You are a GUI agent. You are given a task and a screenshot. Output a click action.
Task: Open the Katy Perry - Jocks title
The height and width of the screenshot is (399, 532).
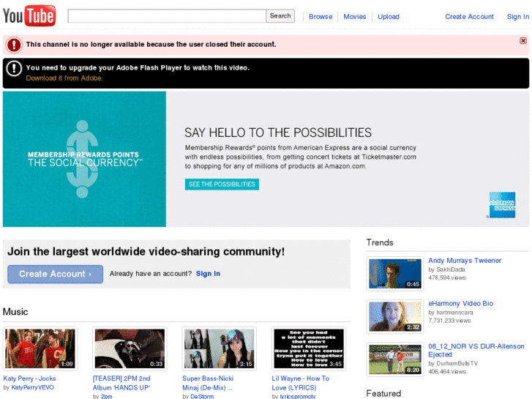point(29,379)
